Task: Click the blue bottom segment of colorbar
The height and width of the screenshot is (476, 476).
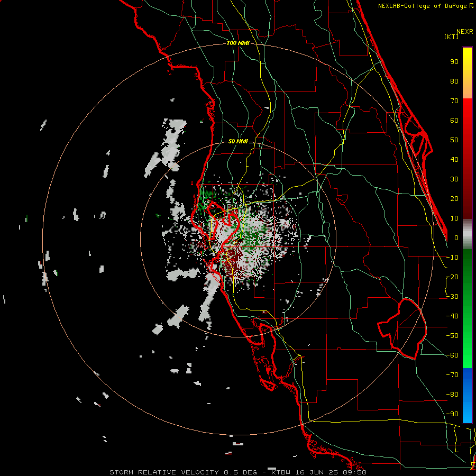Action: [467, 396]
